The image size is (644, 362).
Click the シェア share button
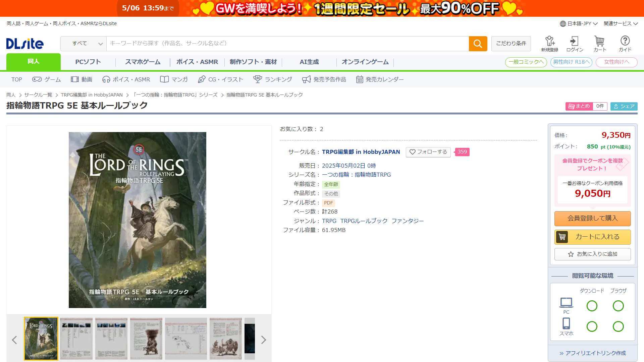(x=624, y=106)
